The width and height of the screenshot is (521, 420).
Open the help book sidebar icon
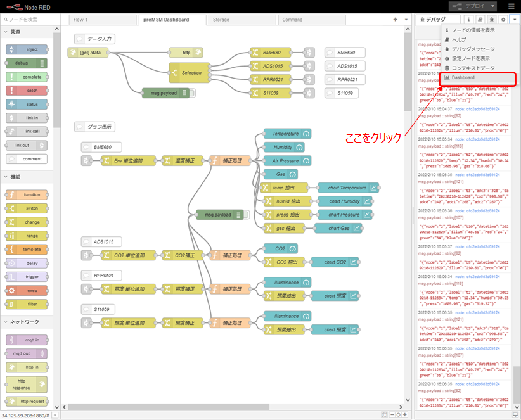pyautogui.click(x=480, y=20)
